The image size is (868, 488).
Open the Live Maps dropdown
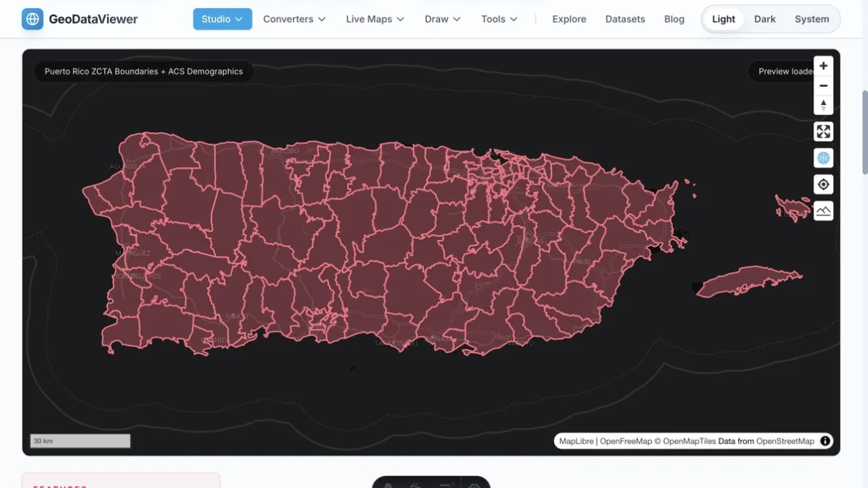375,19
